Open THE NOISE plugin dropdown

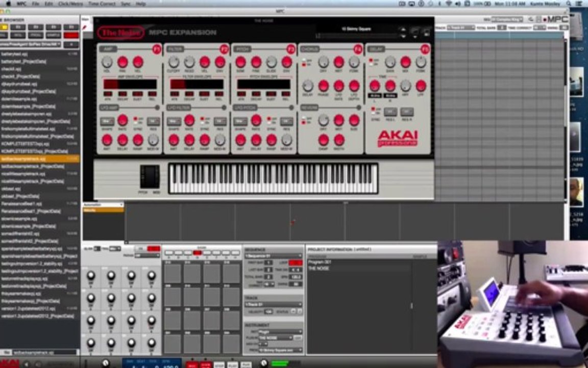coord(276,338)
